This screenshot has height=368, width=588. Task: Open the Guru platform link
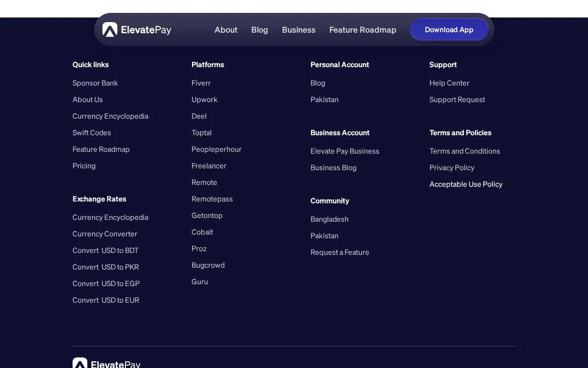200,282
